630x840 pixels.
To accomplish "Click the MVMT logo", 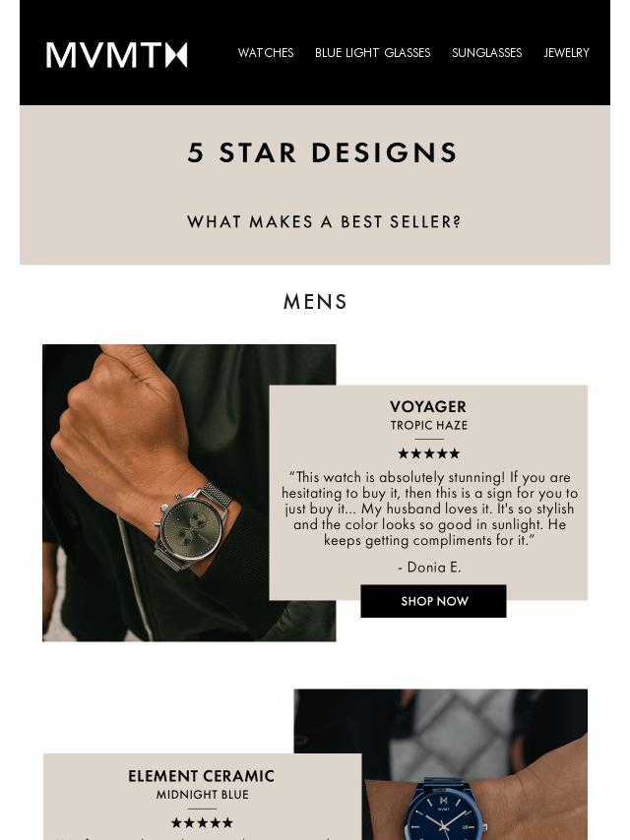I will tap(116, 55).
